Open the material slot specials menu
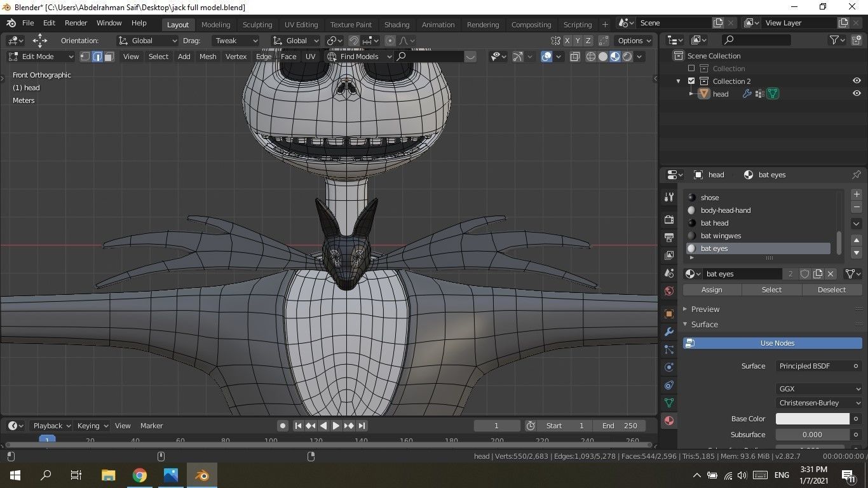This screenshot has height=488, width=868. [x=857, y=224]
